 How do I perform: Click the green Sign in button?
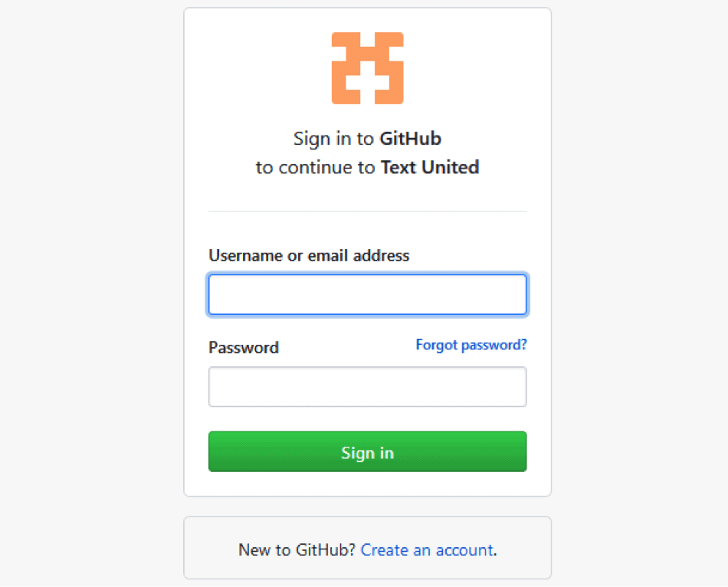click(x=367, y=451)
